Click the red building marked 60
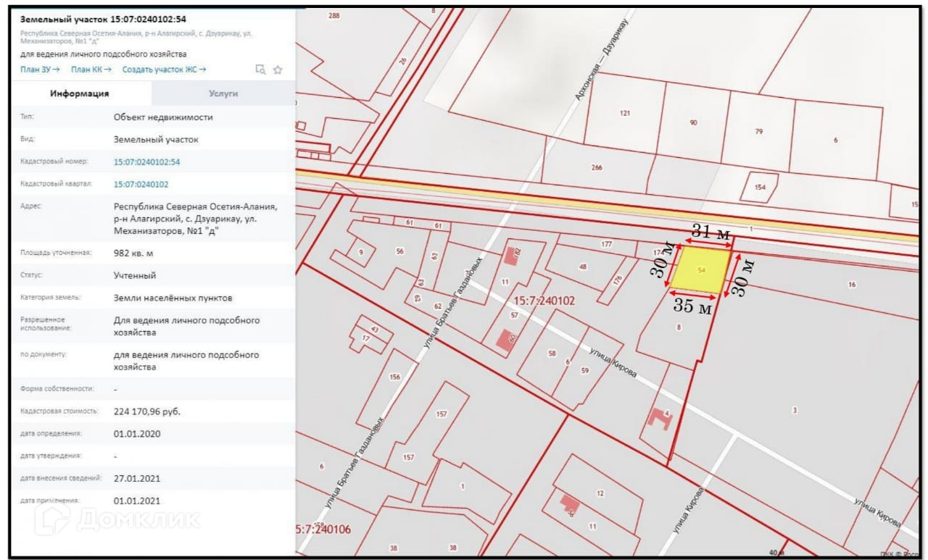Image resolution: width=928 pixels, height=560 pixels. (505, 339)
